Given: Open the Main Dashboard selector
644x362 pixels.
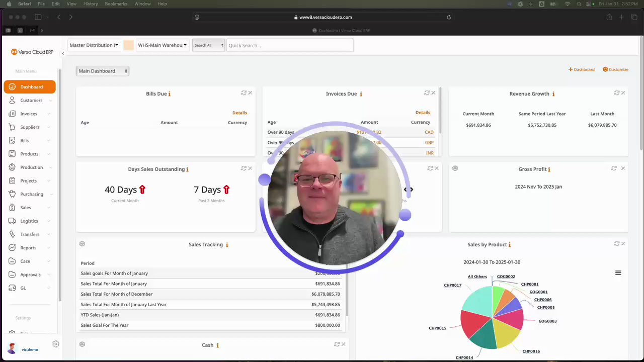Looking at the screenshot, I should (103, 71).
